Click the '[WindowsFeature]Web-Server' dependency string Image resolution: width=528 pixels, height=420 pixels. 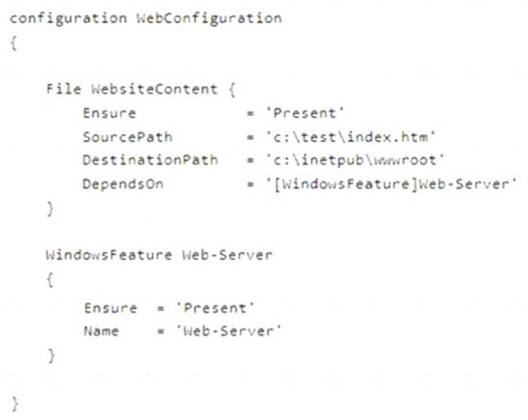[x=391, y=184]
